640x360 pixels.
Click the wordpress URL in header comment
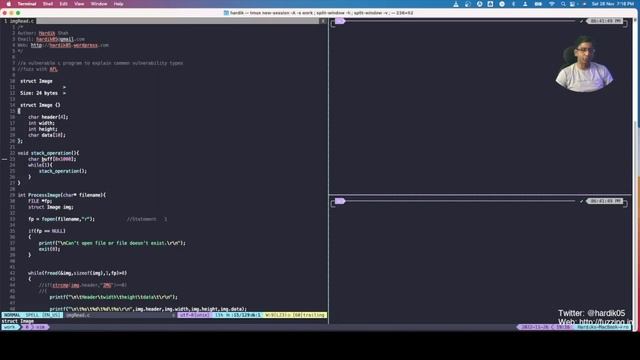point(70,45)
